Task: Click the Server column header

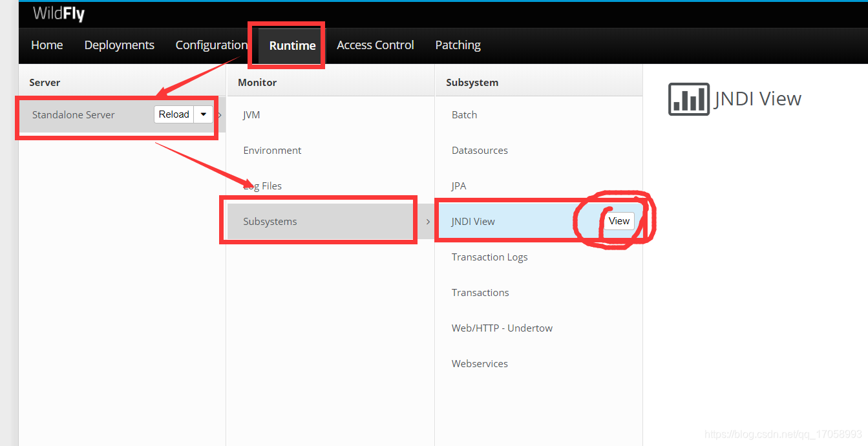Action: pos(45,83)
